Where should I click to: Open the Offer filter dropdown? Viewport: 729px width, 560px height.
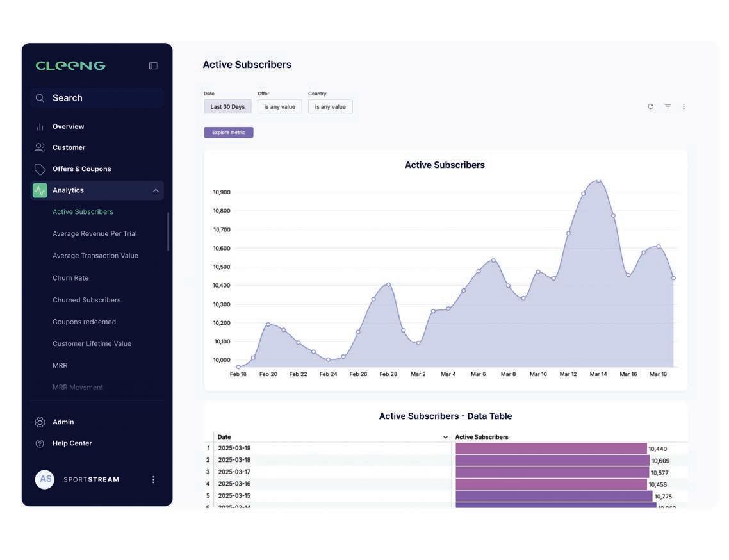(x=280, y=106)
